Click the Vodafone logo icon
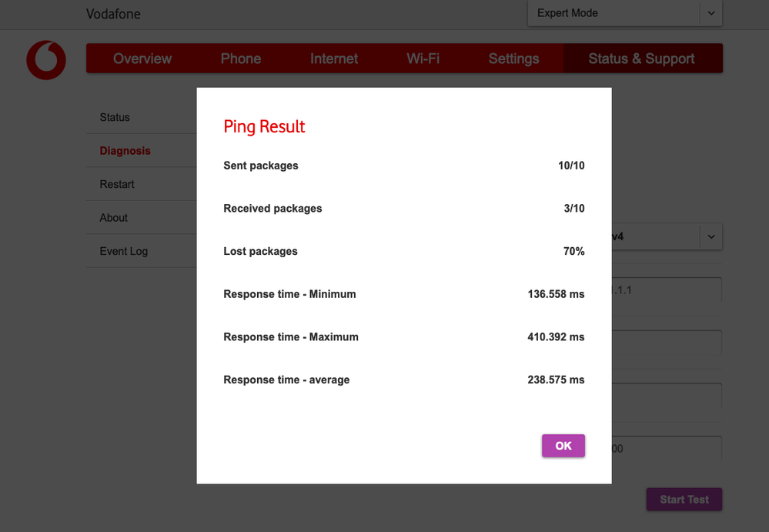The image size is (769, 532). point(45,60)
